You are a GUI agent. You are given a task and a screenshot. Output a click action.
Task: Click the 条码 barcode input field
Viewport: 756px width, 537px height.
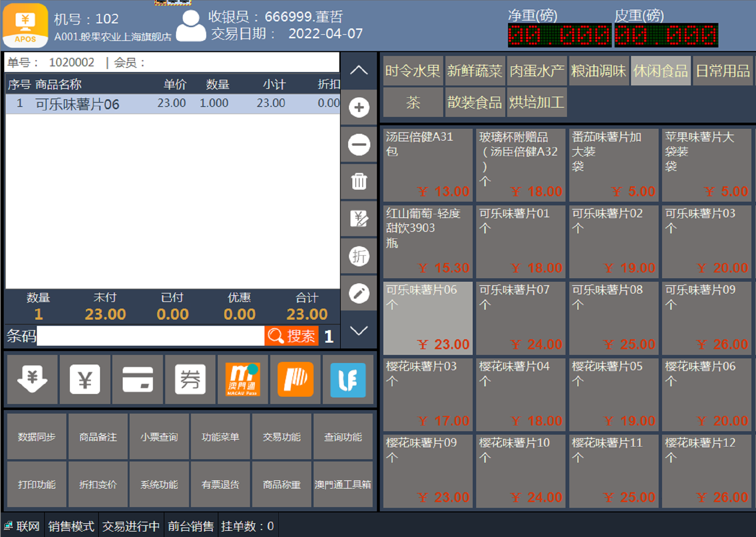pos(150,336)
